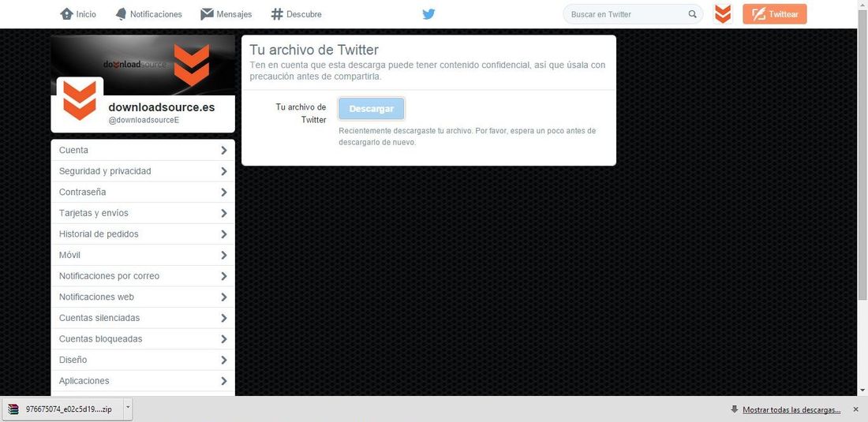Viewport: 868px width, 422px height.
Task: Open Historial de pedidos settings
Action: pyautogui.click(x=143, y=234)
